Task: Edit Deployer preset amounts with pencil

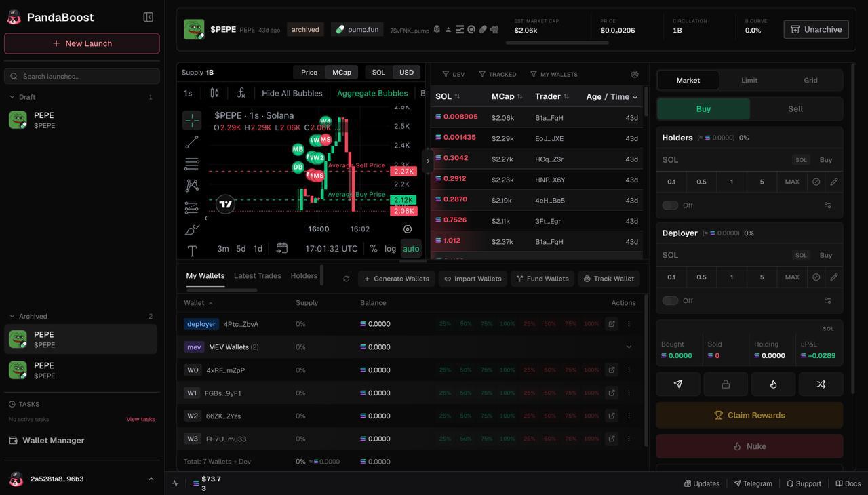Action: click(834, 277)
